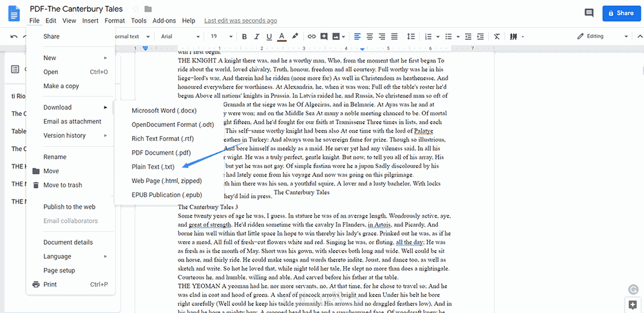The image size is (644, 313).
Task: Click the Google Docs home icon
Action: pos(14,13)
